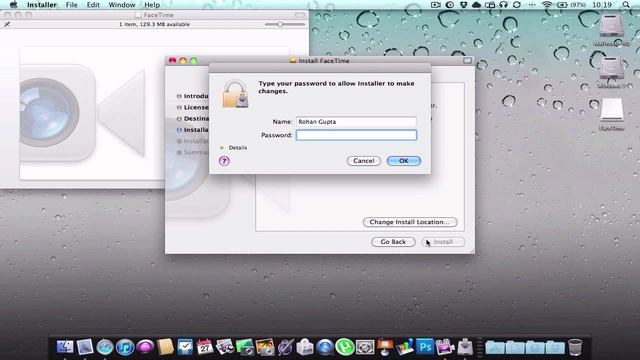Click the Wi-Fi status icon
Image resolution: width=640 pixels, height=360 pixels.
point(547,5)
